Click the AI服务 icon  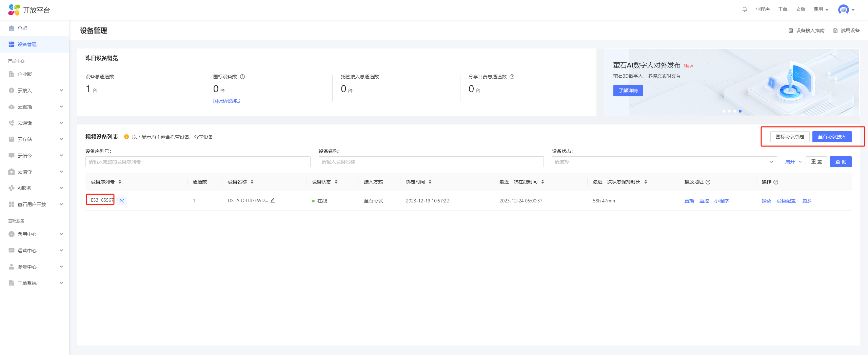(x=12, y=188)
